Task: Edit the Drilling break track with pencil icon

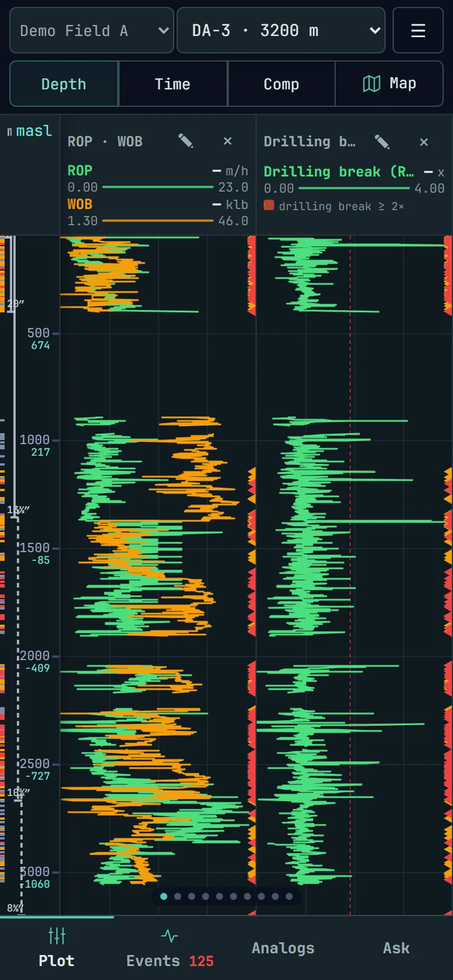Action: tap(382, 142)
